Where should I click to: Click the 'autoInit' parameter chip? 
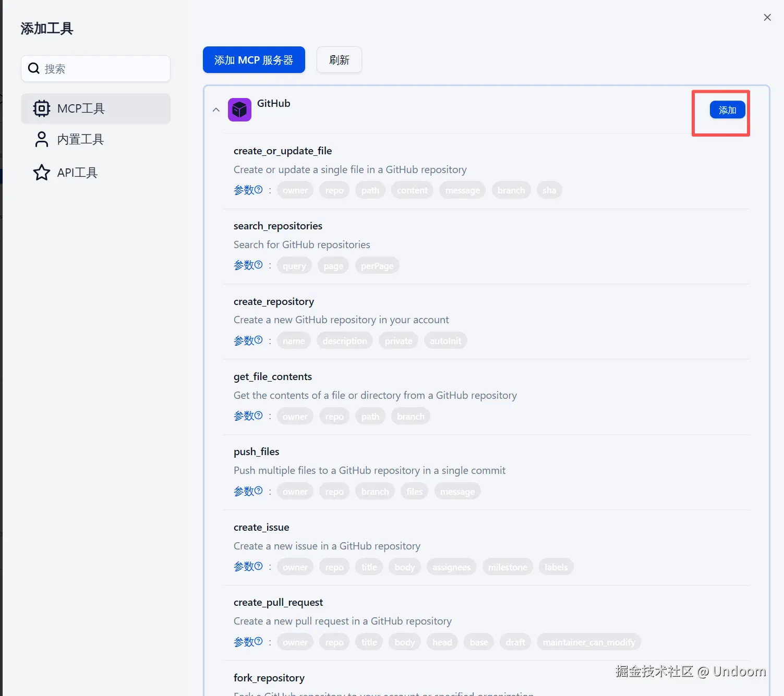point(445,340)
